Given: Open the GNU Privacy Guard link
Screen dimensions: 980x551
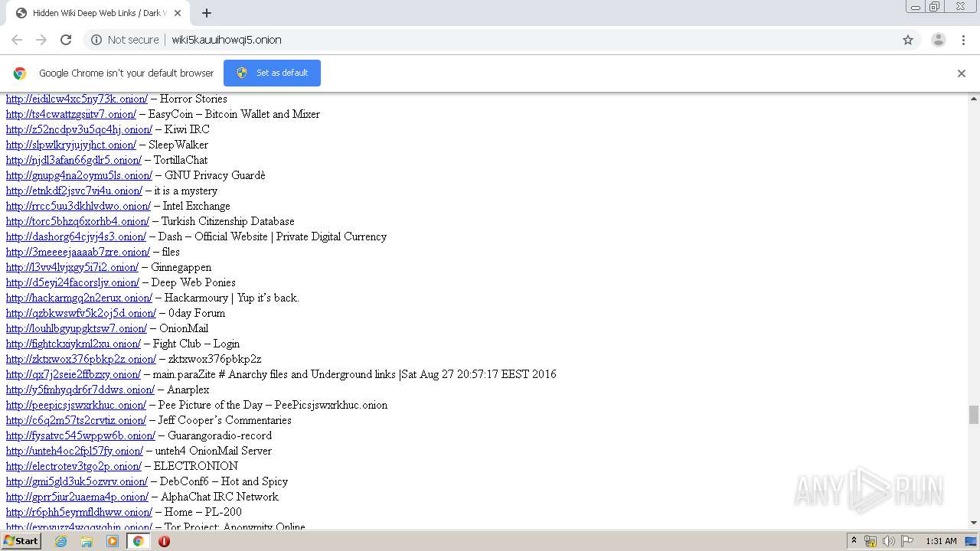Looking at the screenshot, I should [x=79, y=175].
